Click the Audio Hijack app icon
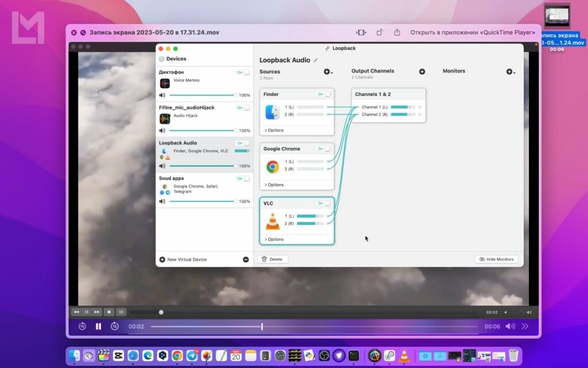 (x=165, y=118)
